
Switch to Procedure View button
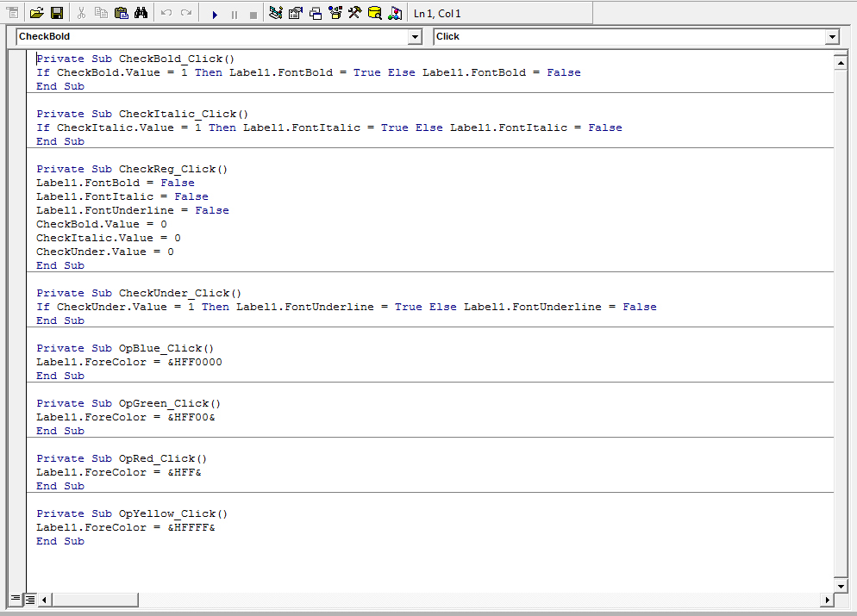coord(16,599)
